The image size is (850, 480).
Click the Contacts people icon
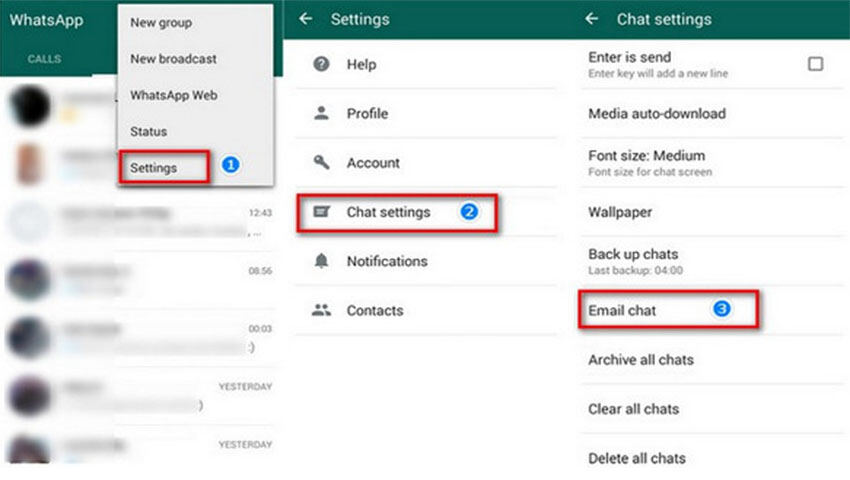coord(321,311)
